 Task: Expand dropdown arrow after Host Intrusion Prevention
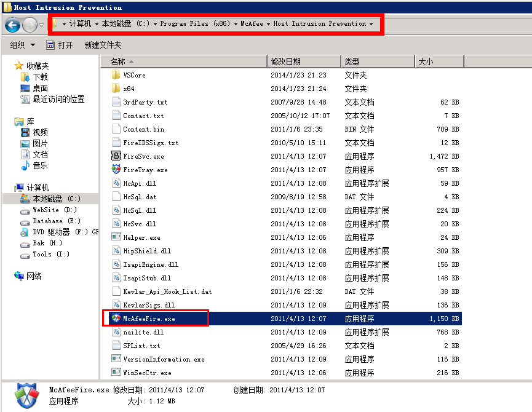pyautogui.click(x=371, y=24)
